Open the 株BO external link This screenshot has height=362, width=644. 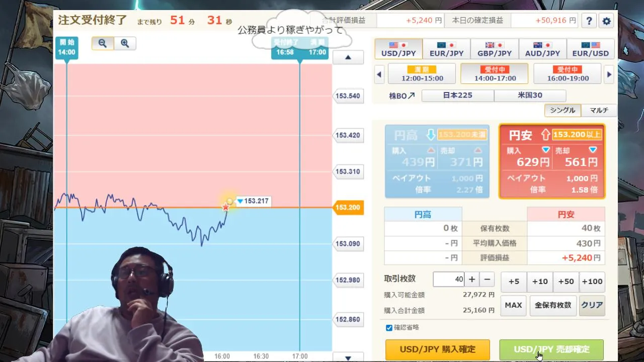point(402,96)
